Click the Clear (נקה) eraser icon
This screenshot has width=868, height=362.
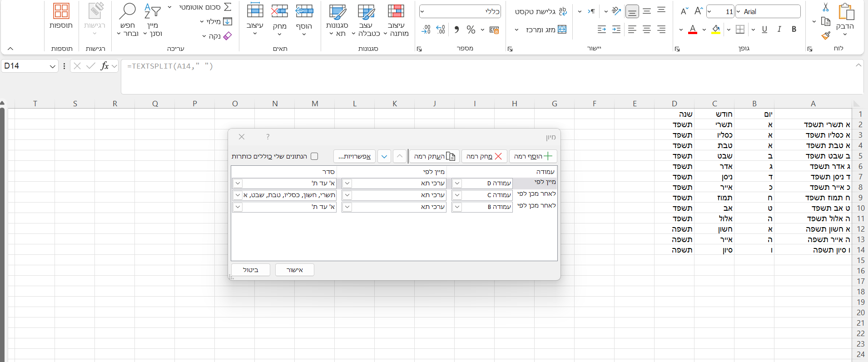click(228, 36)
